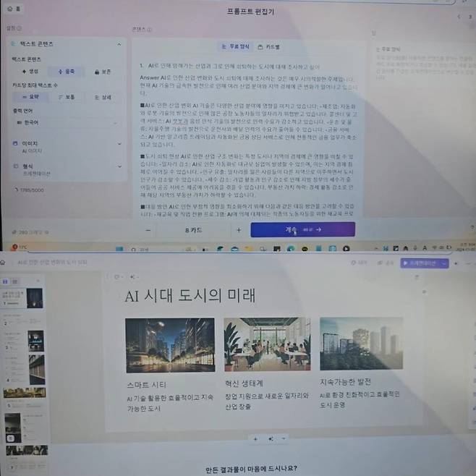Click the 프레젠테이션 present button
The width and height of the screenshot is (476, 476).
[420, 263]
